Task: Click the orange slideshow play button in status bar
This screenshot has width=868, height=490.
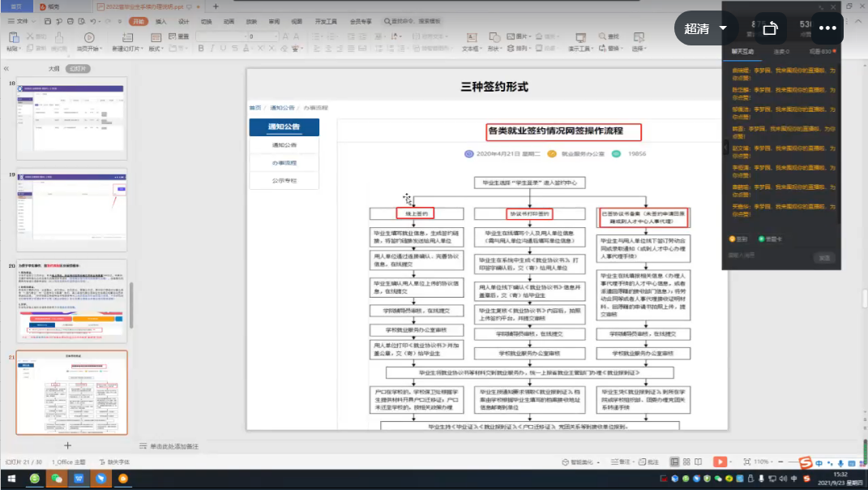Action: (x=719, y=462)
